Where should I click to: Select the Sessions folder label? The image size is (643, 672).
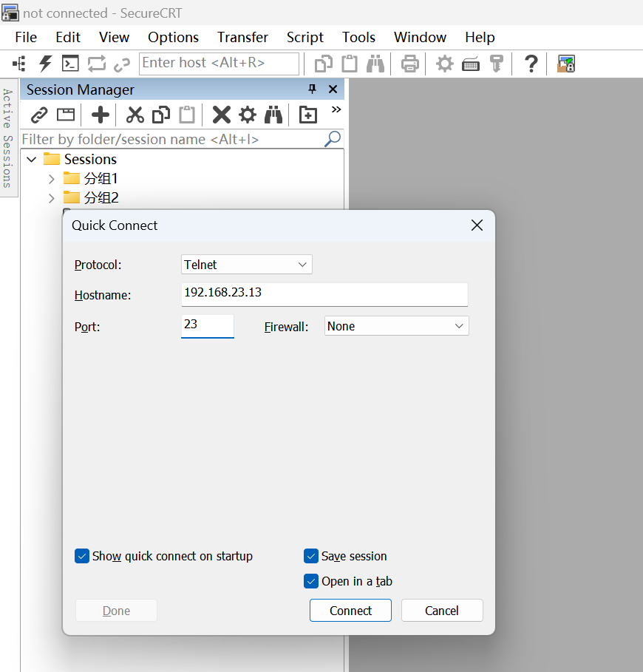click(x=90, y=160)
